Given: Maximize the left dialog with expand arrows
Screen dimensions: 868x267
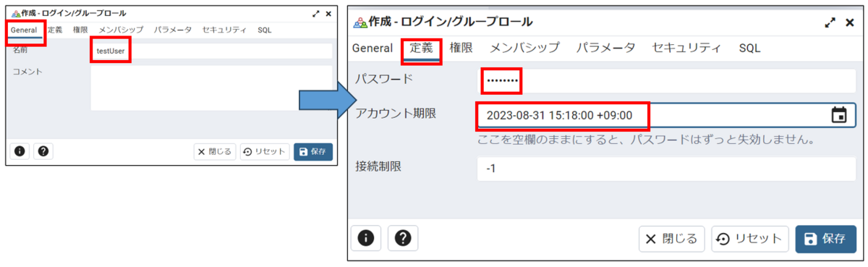Looking at the screenshot, I should click(315, 13).
